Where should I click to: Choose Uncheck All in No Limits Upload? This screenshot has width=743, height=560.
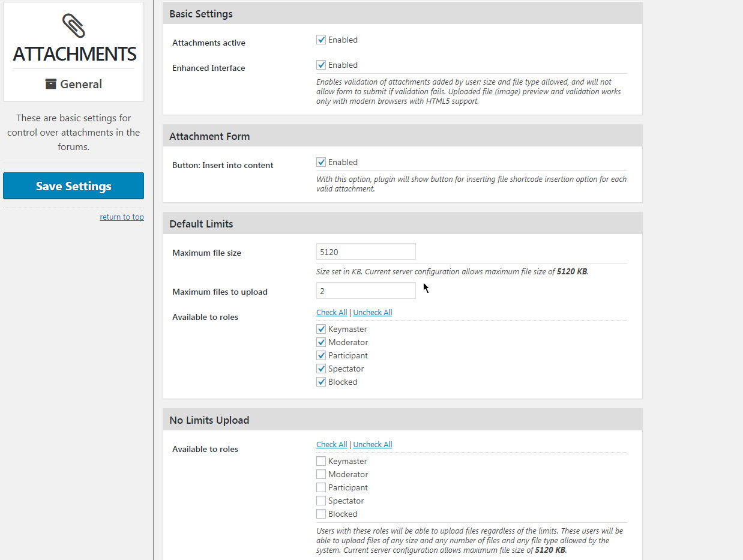[x=373, y=444]
